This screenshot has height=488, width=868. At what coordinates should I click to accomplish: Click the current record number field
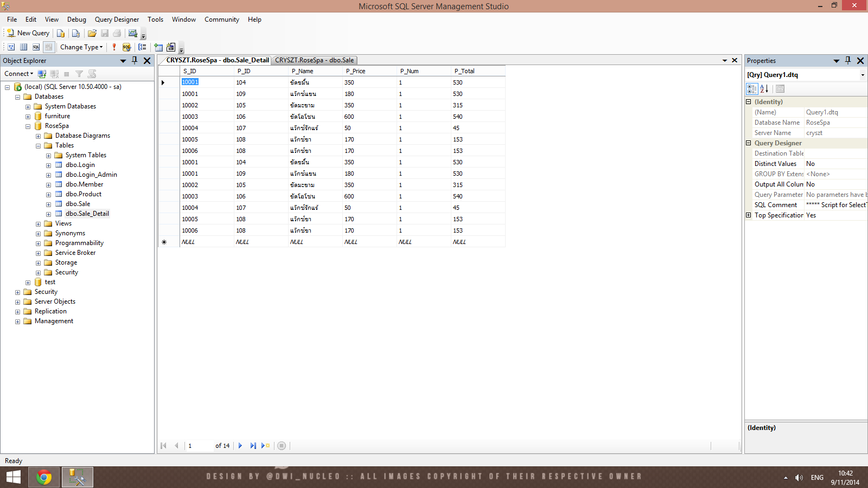pyautogui.click(x=199, y=446)
